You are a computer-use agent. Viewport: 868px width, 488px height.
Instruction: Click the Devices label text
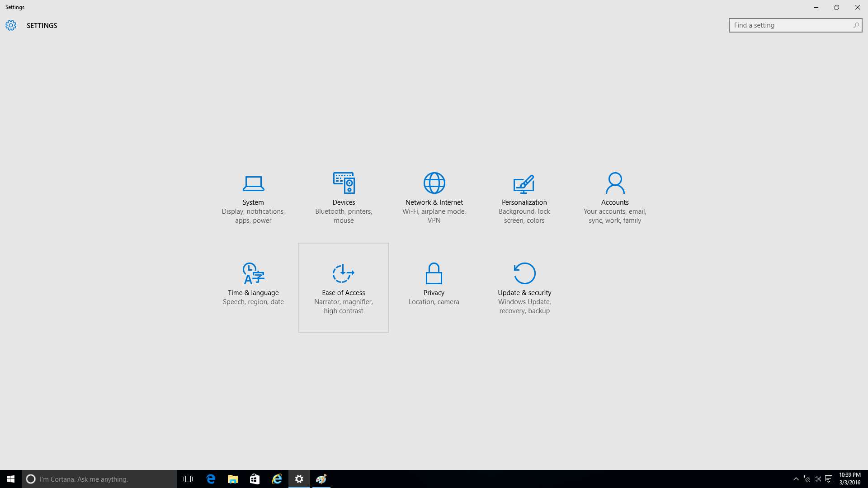point(344,202)
